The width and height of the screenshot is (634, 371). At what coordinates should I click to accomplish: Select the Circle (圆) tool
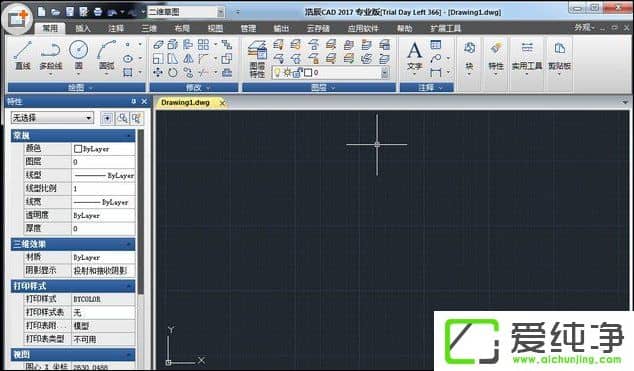tap(78, 55)
